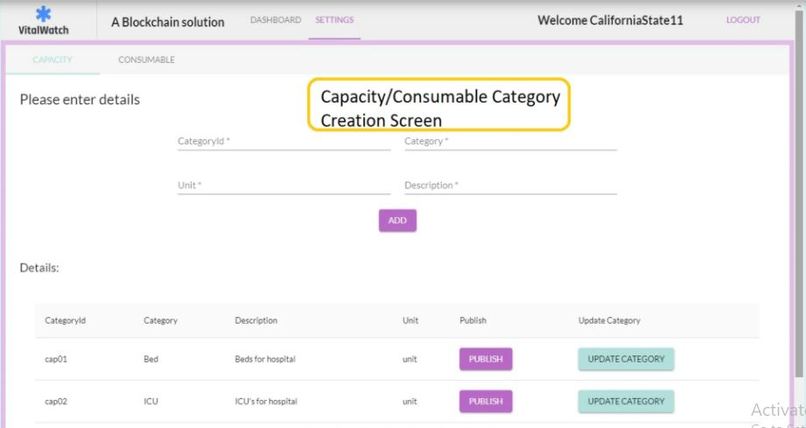Switch to the CONSUMABLE tab
The image size is (806, 428).
click(x=146, y=60)
